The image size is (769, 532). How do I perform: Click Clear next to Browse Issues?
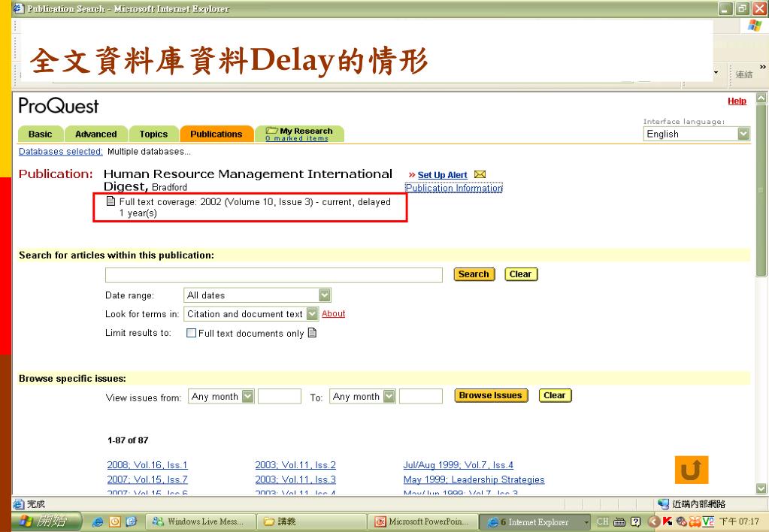click(x=555, y=395)
